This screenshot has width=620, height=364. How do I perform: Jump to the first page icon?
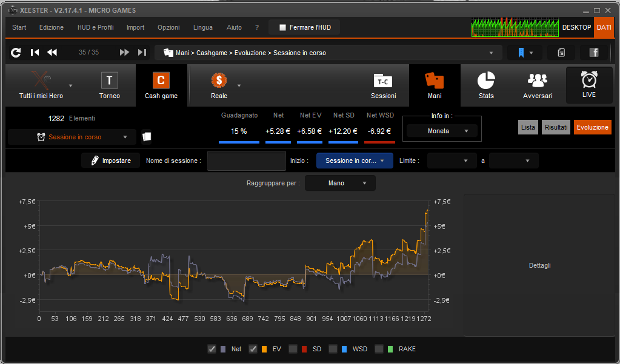(35, 52)
